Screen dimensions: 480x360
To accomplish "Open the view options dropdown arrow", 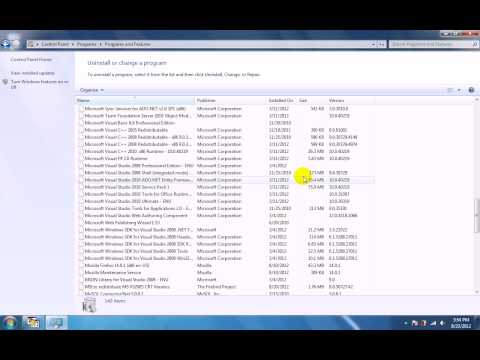I will (x=459, y=90).
